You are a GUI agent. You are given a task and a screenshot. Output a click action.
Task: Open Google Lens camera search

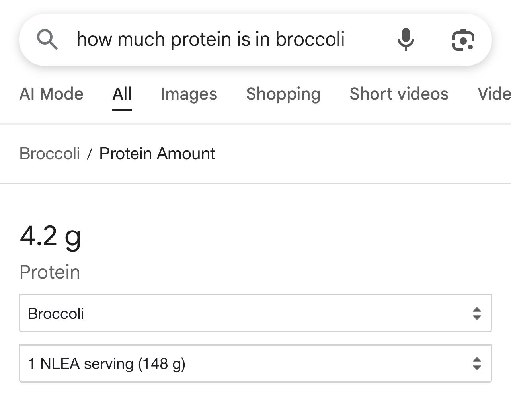pyautogui.click(x=463, y=40)
